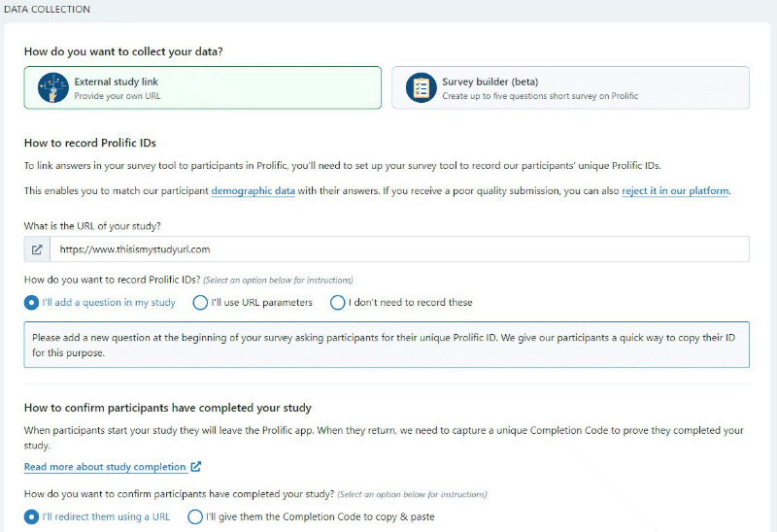Select I don't need to record these
777x532 pixels.
pyautogui.click(x=401, y=302)
